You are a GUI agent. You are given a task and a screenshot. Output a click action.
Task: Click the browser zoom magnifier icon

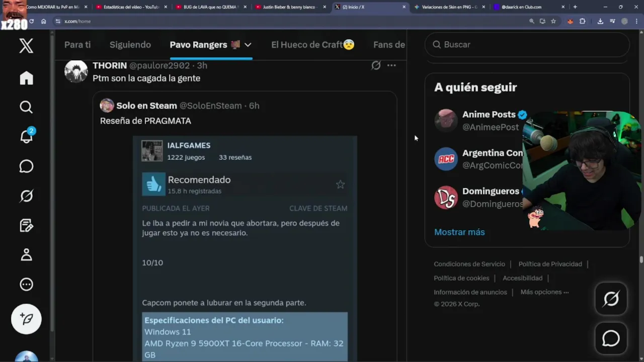click(x=532, y=21)
